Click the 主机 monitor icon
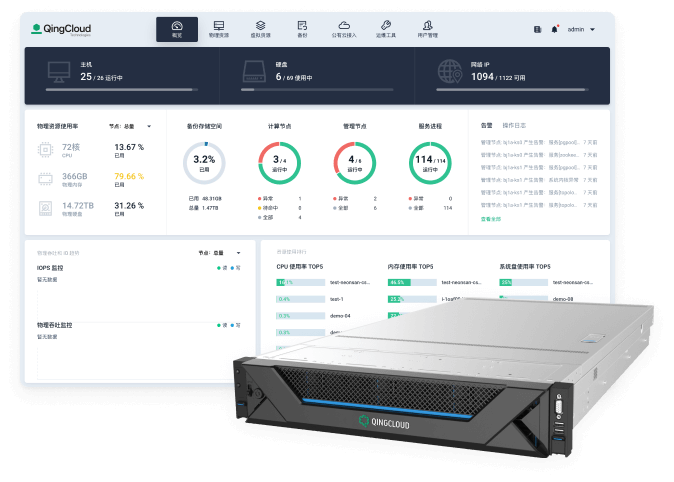 point(59,72)
